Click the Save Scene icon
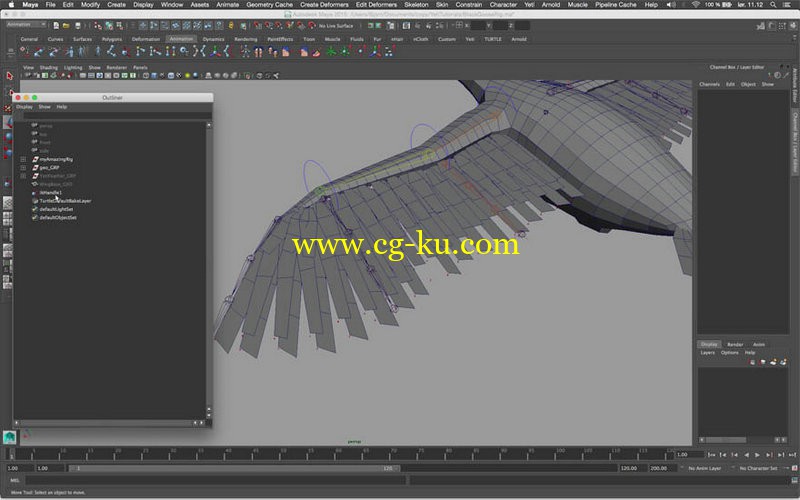Viewport: 800px width, 500px height. tap(78, 25)
